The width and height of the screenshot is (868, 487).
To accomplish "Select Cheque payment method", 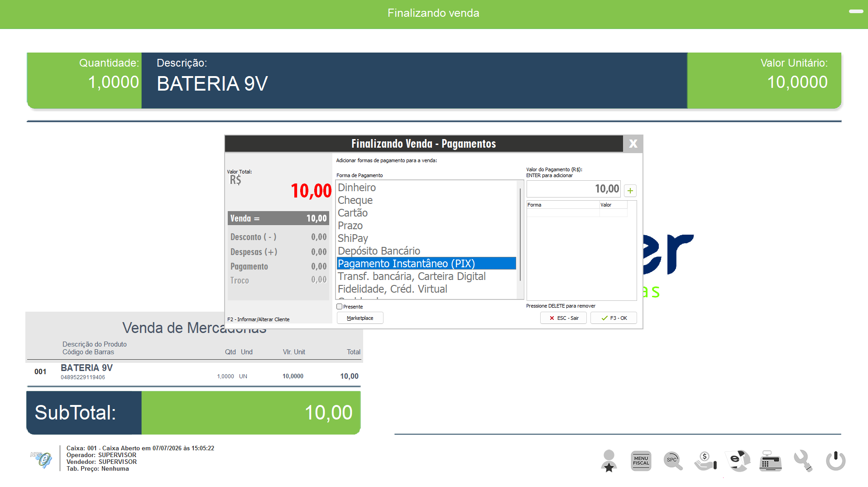I will click(426, 200).
